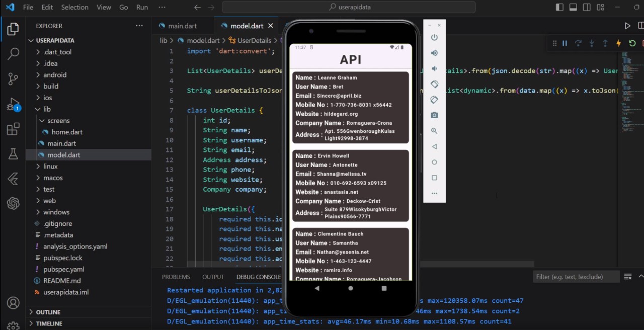
Task: Expand the android folder
Action: (54, 75)
